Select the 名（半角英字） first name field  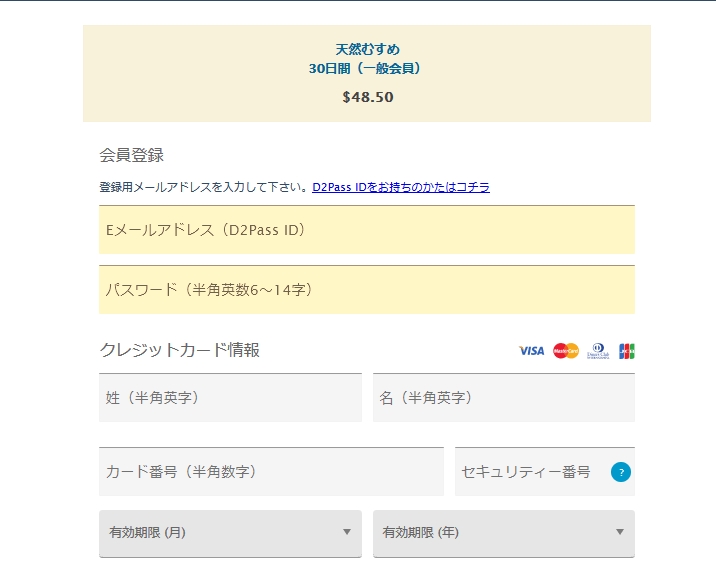tap(504, 398)
